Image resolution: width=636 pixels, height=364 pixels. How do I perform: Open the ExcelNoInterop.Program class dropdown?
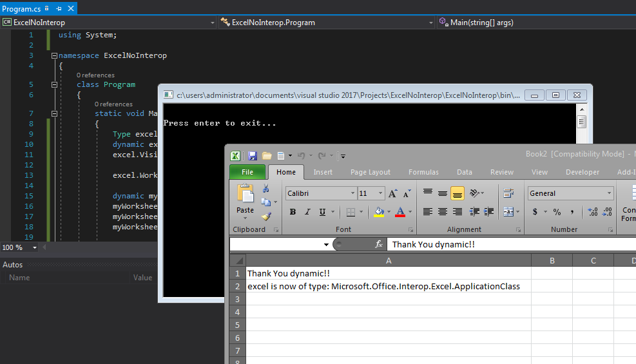click(x=430, y=23)
